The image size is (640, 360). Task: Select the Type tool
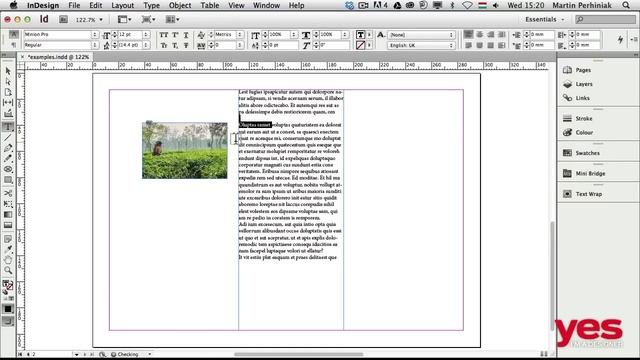click(8, 127)
